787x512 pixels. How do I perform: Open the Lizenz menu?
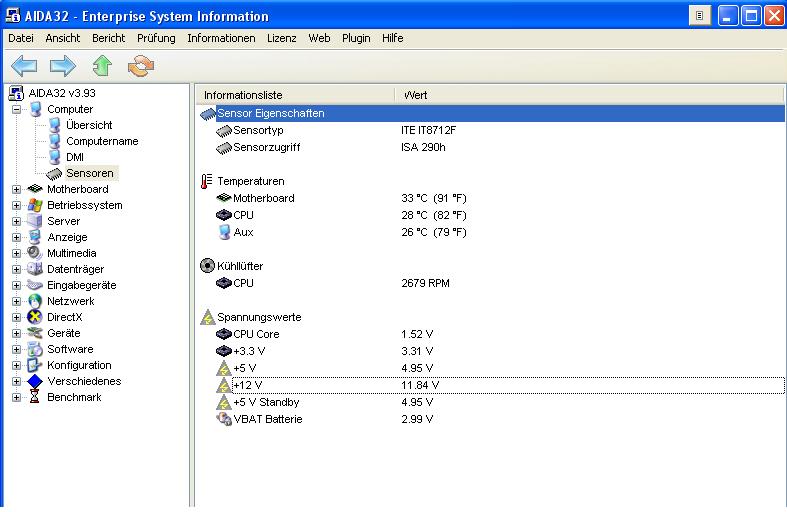click(x=282, y=38)
